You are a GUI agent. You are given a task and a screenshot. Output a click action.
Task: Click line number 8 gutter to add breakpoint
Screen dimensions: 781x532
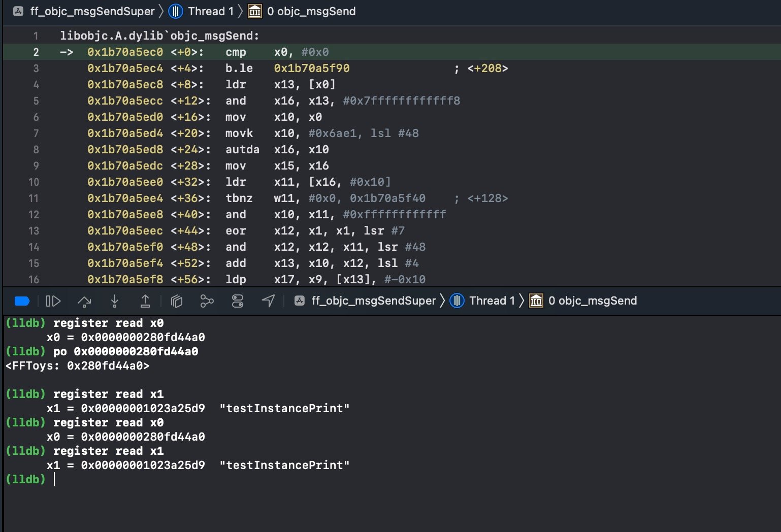coord(36,149)
